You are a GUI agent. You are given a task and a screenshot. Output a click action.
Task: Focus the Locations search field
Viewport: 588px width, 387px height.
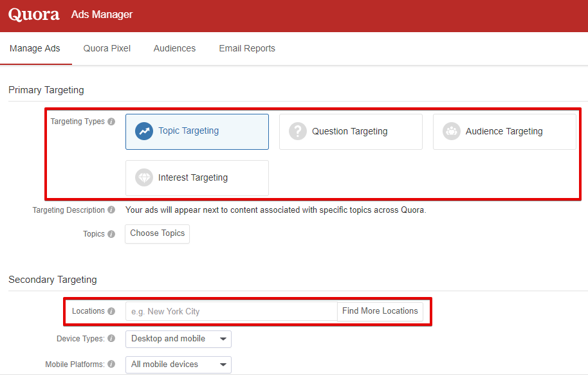[232, 311]
